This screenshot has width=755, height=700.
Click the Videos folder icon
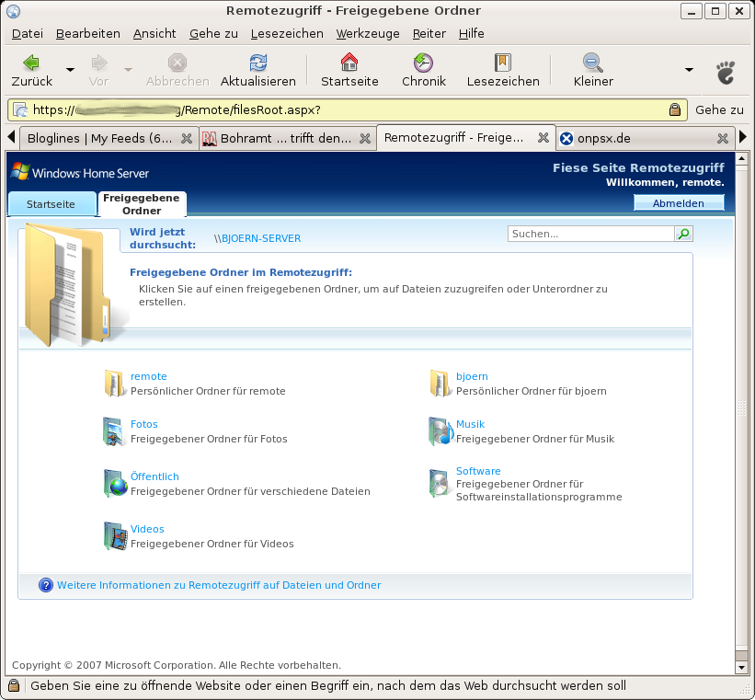tap(116, 536)
